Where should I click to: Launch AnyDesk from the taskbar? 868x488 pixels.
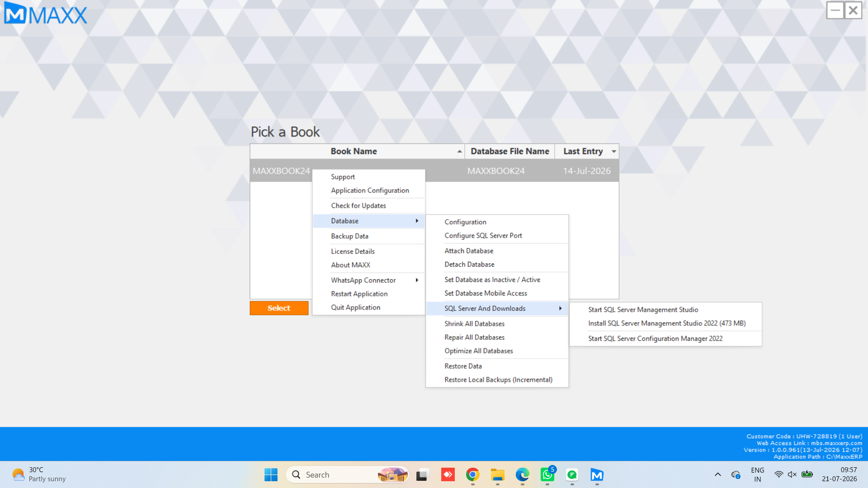pos(448,475)
